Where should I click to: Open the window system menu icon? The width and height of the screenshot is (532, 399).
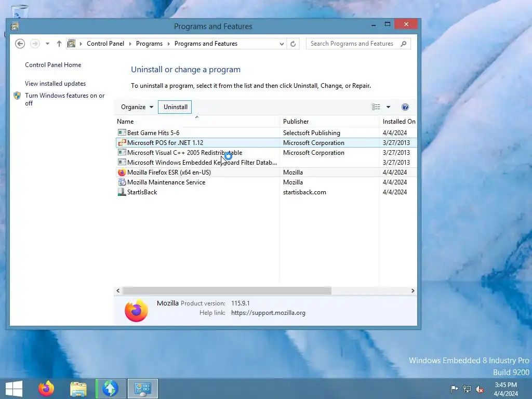tap(15, 26)
